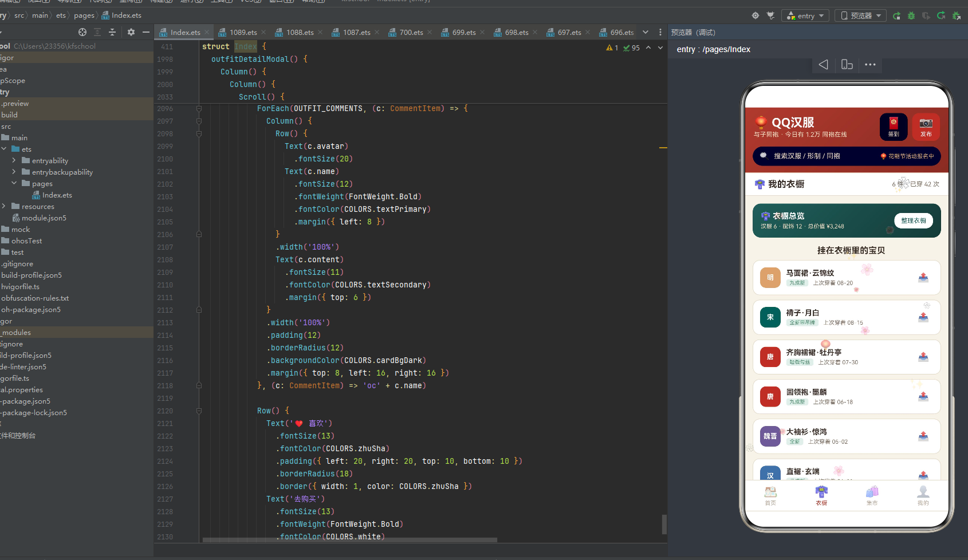Click the green run/reload icon
Image resolution: width=968 pixels, height=560 pixels.
click(x=896, y=15)
